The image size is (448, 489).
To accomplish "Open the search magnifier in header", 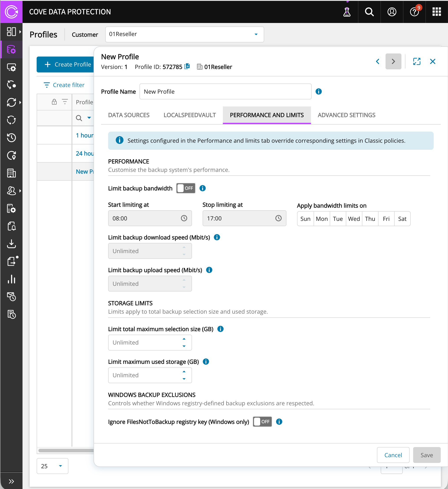I will [369, 12].
